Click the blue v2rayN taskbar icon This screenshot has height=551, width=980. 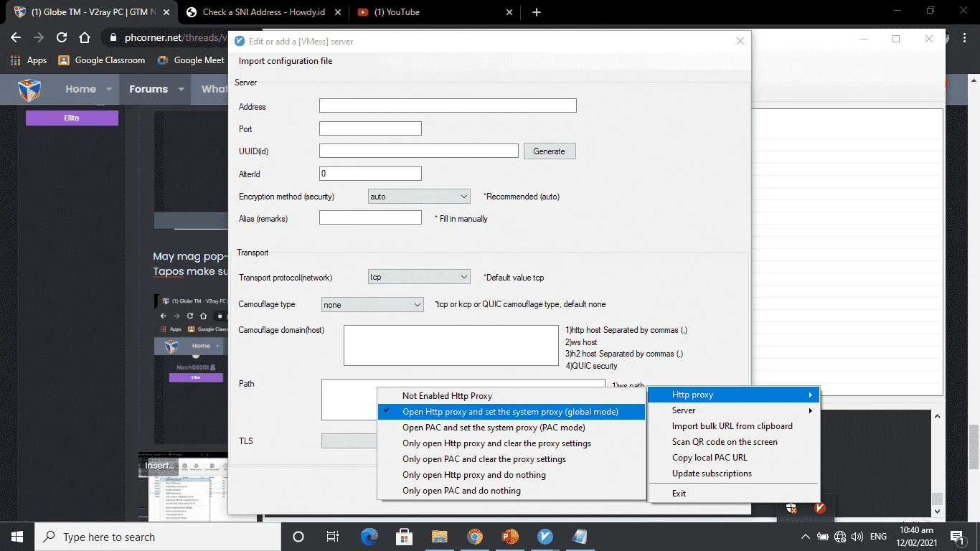(545, 537)
